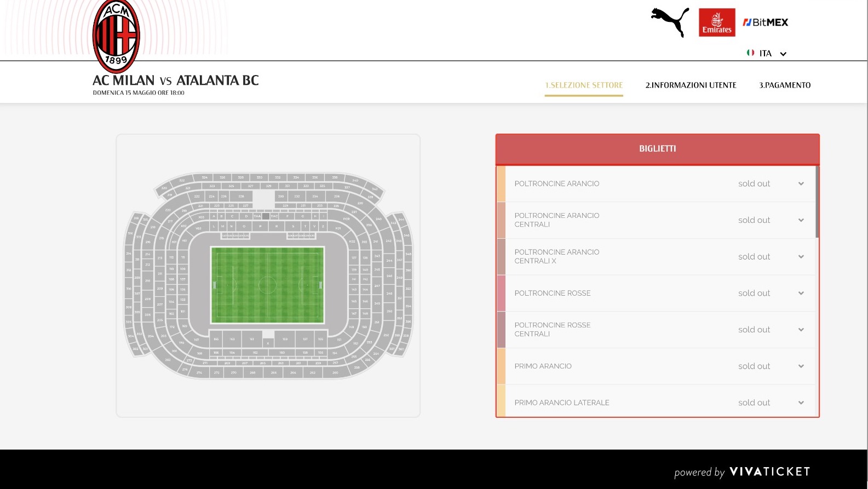Image resolution: width=868 pixels, height=489 pixels.
Task: Expand the Poltroncine Rosse chevron
Action: point(801,294)
